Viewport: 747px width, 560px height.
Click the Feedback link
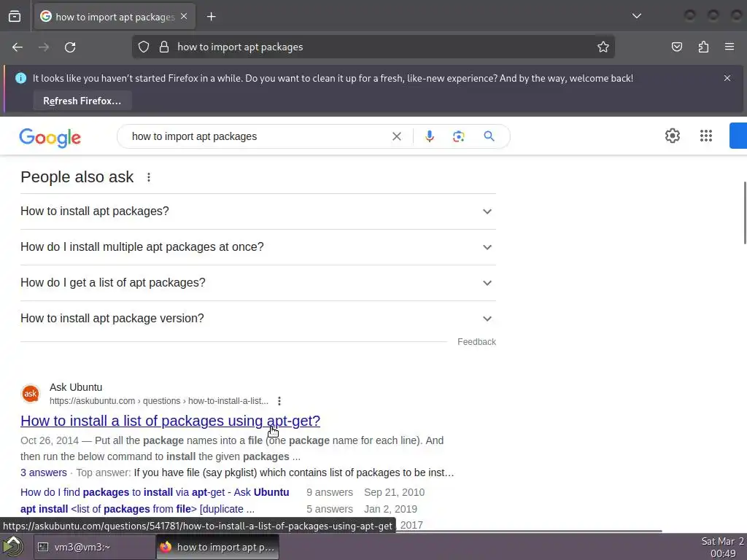point(476,342)
